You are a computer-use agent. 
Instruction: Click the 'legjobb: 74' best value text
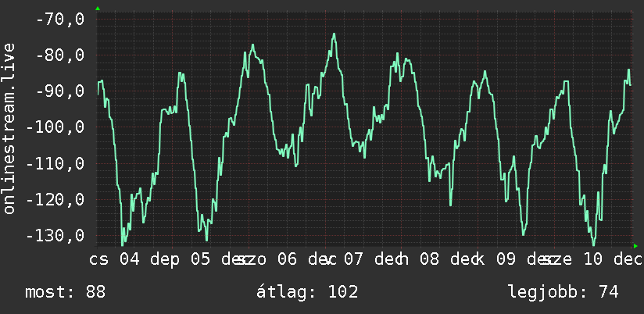click(x=563, y=293)
